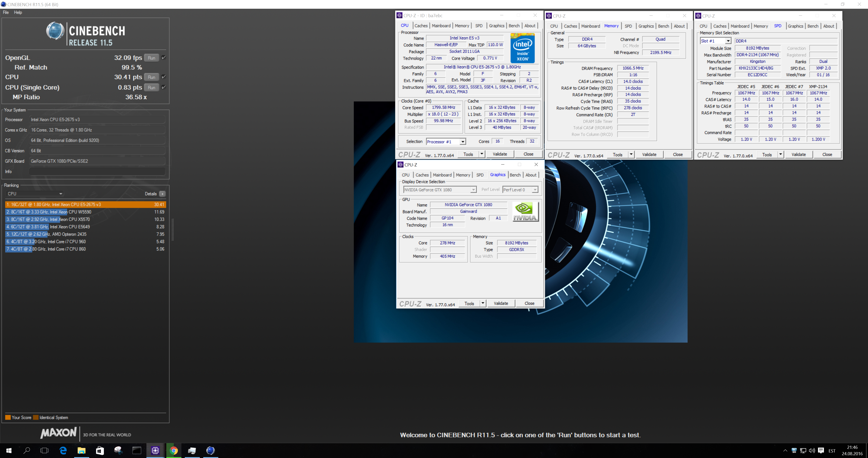Image resolution: width=868 pixels, height=458 pixels.
Task: Click the Identical System color swatch
Action: click(x=36, y=417)
